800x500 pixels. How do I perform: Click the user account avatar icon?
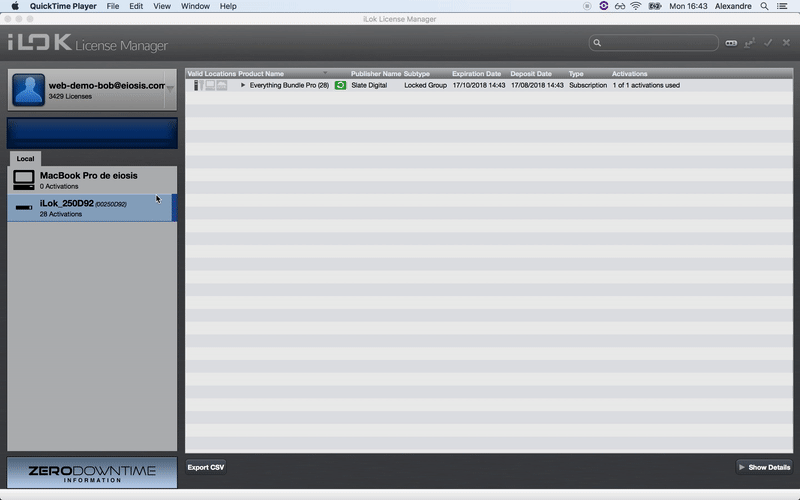28,90
